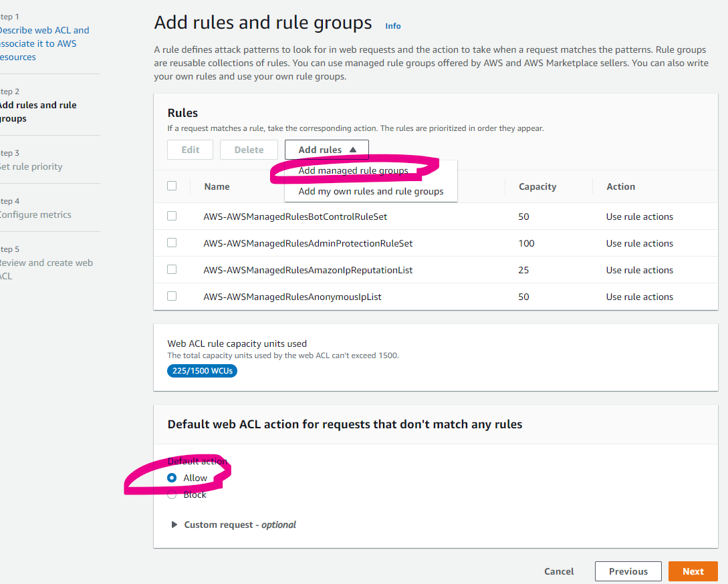Click Use rule actions for AdminProtectionRuleSet

coord(639,243)
